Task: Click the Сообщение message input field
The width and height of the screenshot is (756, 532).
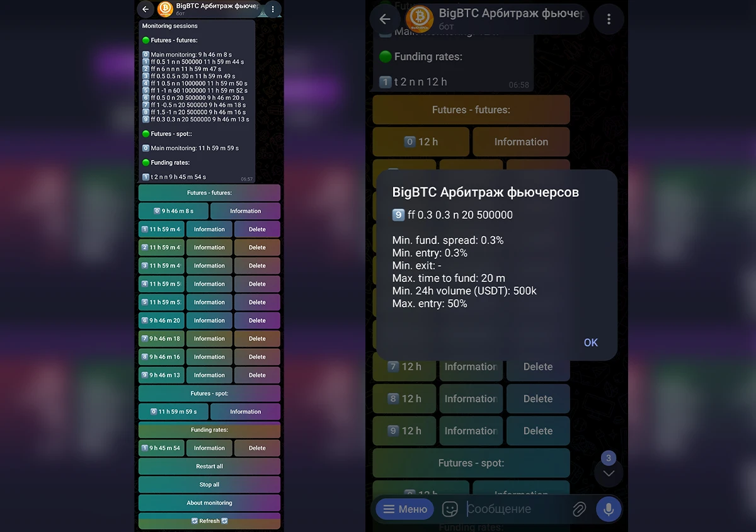Action: point(517,509)
